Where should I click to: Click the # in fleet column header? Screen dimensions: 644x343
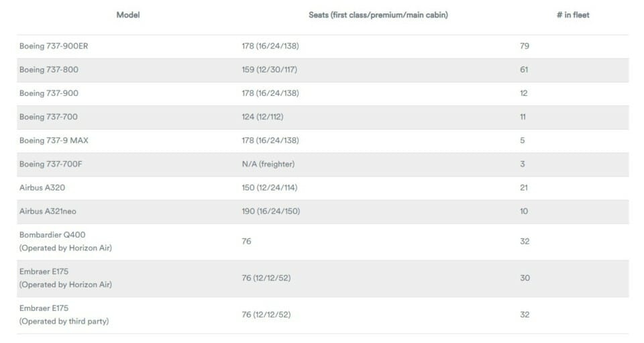pyautogui.click(x=573, y=15)
